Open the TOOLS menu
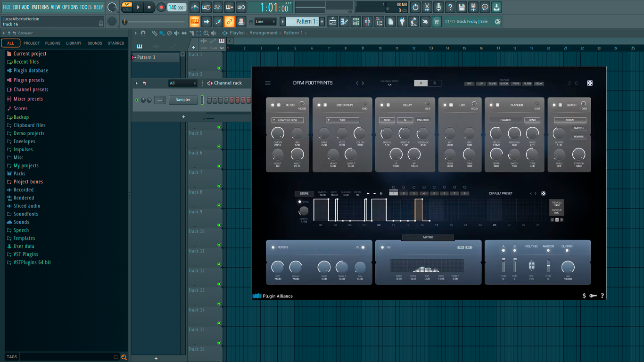The width and height of the screenshot is (644, 362). pyautogui.click(x=86, y=7)
